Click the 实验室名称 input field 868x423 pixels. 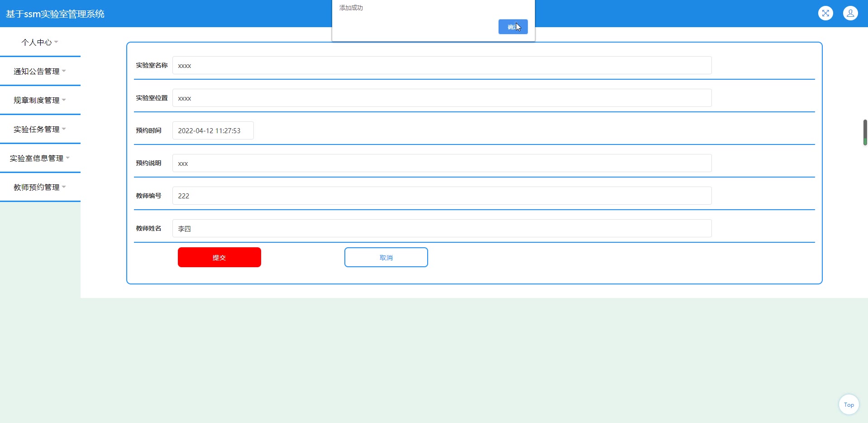click(x=442, y=65)
